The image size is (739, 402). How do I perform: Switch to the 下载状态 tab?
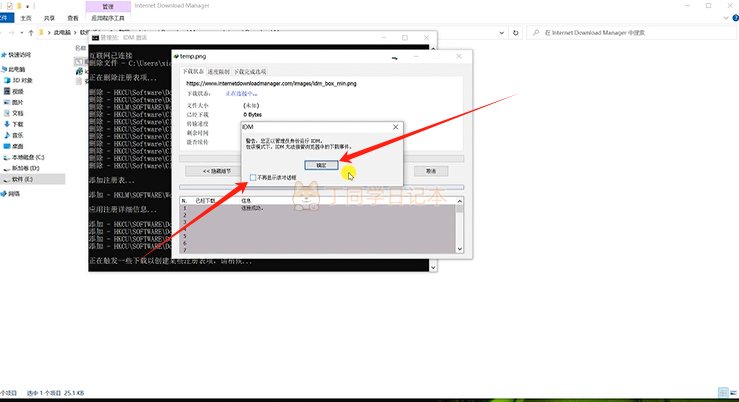coord(193,72)
